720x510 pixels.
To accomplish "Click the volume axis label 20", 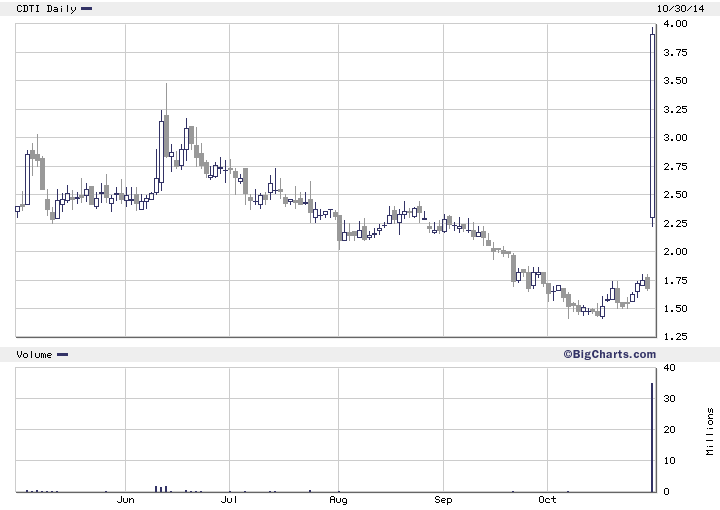I will tap(669, 430).
